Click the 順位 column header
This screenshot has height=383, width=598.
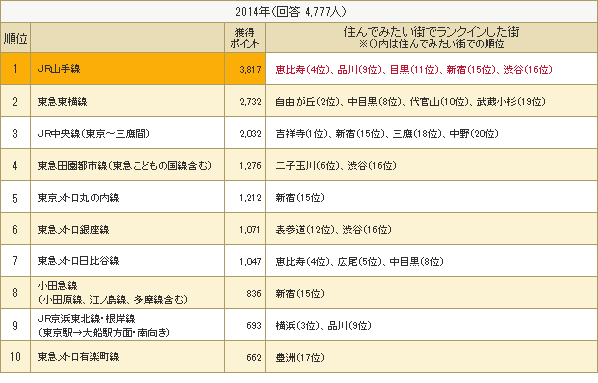(16, 38)
